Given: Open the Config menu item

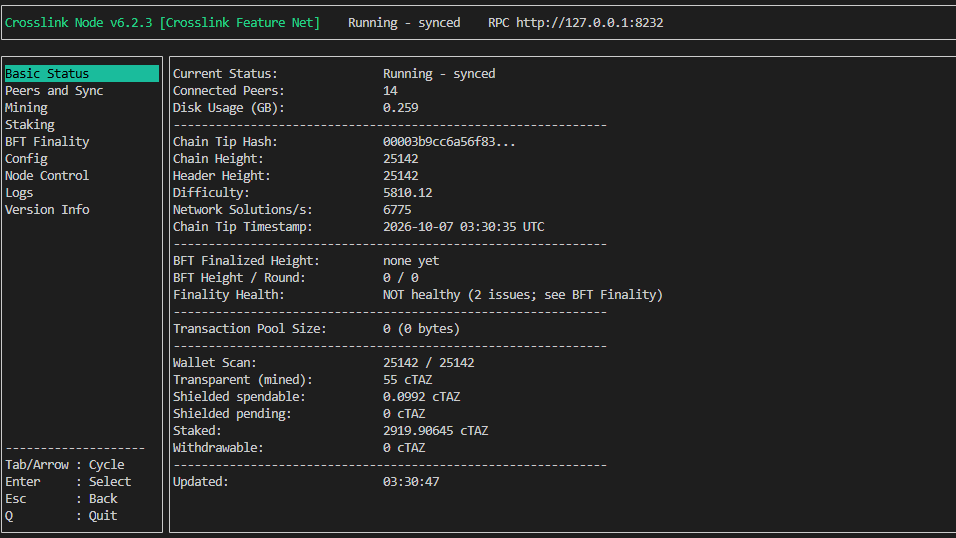Looking at the screenshot, I should pyautogui.click(x=26, y=159).
